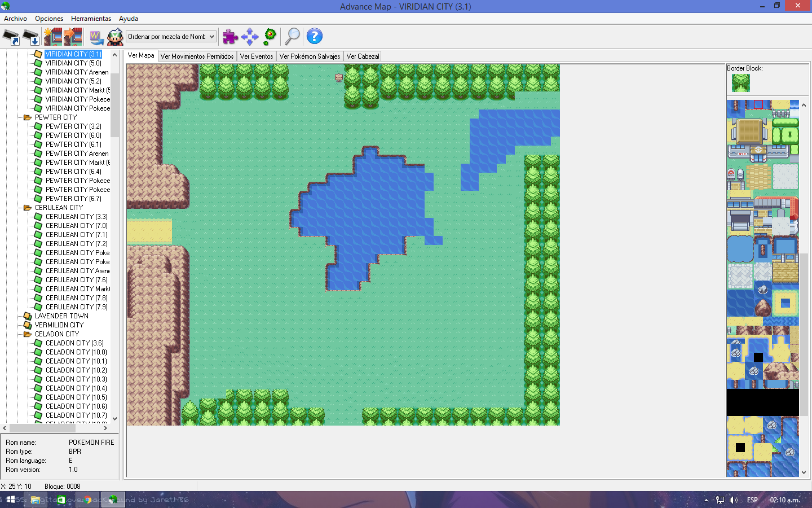Click the Border Block tile swatch
The width and height of the screenshot is (812, 508).
740,83
